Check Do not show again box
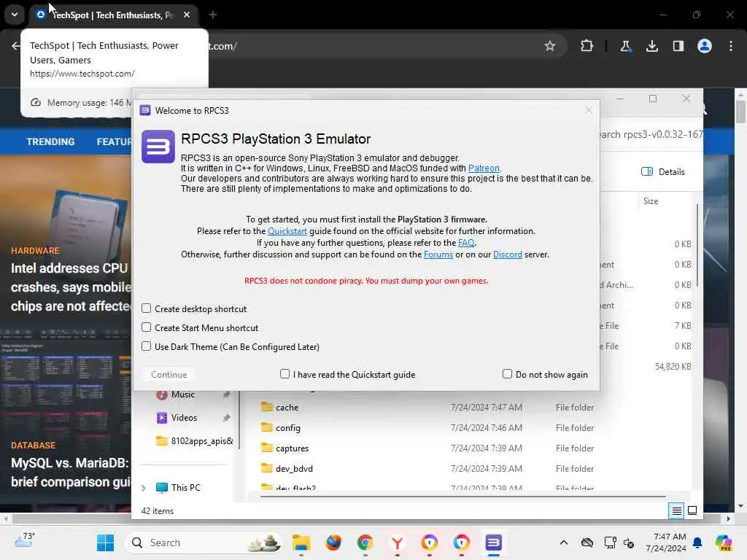Image resolution: width=747 pixels, height=560 pixels. 508,374
